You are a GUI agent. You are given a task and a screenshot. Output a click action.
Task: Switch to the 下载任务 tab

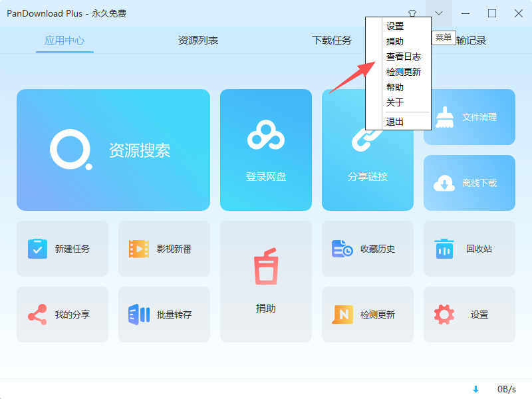[331, 40]
